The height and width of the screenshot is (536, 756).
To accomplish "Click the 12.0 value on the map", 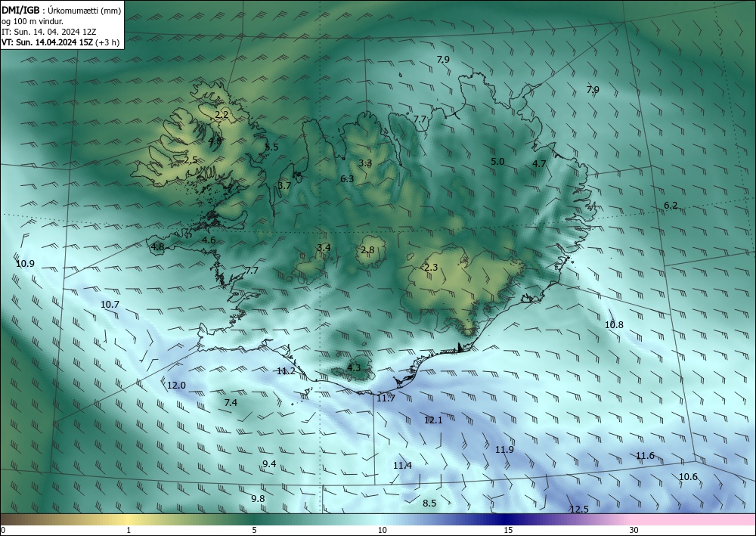I will click(x=176, y=386).
